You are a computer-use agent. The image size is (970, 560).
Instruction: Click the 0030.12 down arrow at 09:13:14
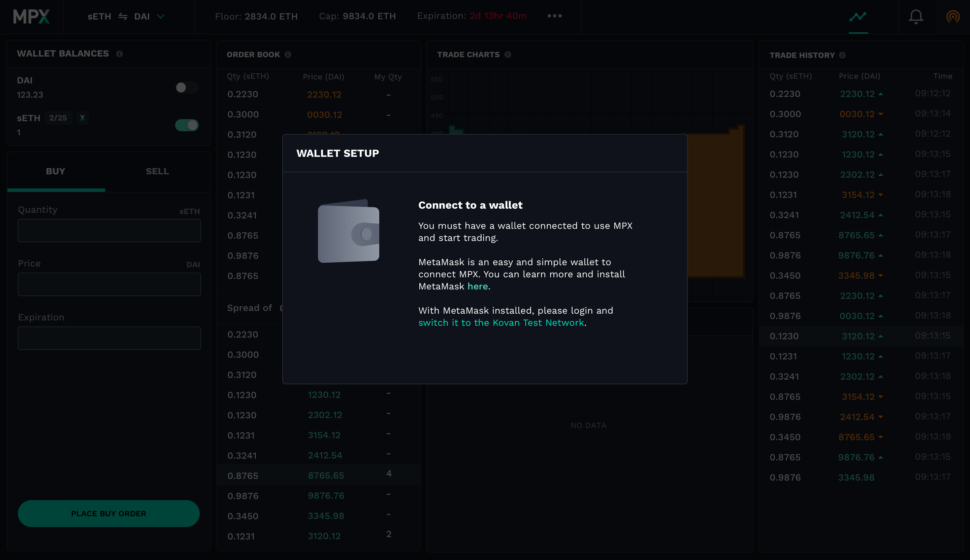[x=881, y=114]
